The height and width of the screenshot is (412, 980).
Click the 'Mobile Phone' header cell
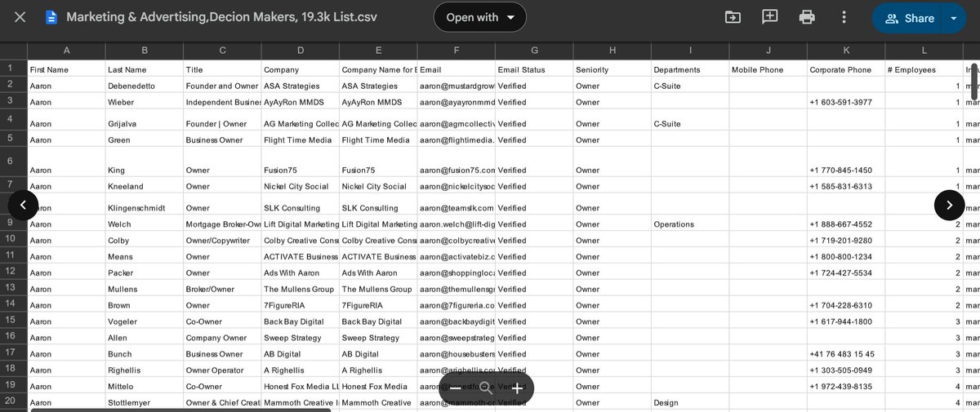click(768, 69)
